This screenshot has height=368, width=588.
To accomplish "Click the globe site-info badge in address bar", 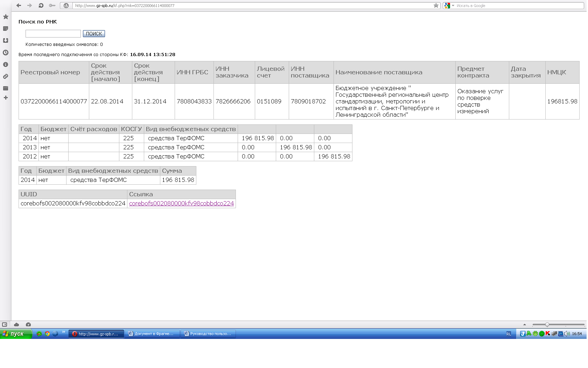I will pyautogui.click(x=66, y=6).
